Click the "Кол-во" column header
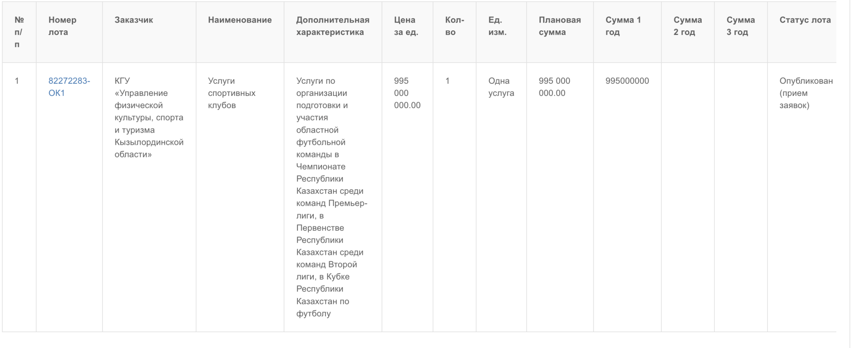 [454, 26]
